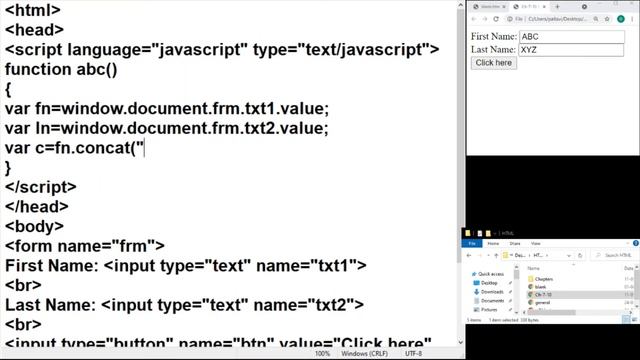Go back in File Explorer
Viewport: 640px width, 360px height.
(x=469, y=255)
